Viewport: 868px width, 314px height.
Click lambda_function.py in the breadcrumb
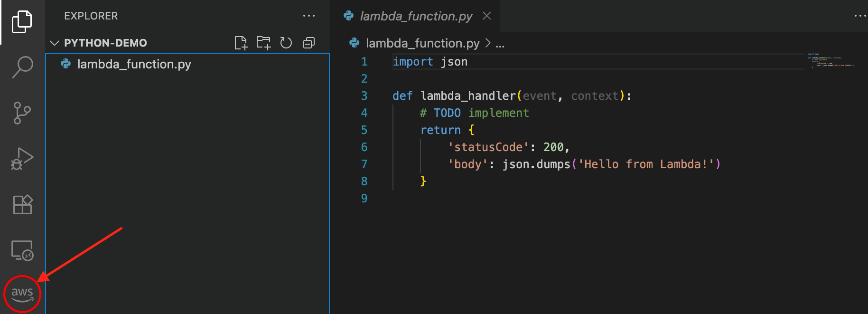coord(422,43)
